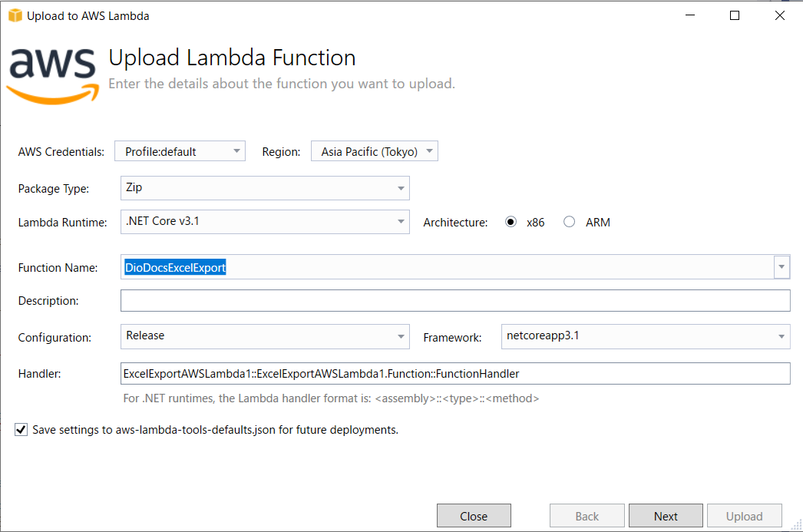The height and width of the screenshot is (532, 803).
Task: Expand the Function Name dropdown arrow
Action: (x=782, y=267)
